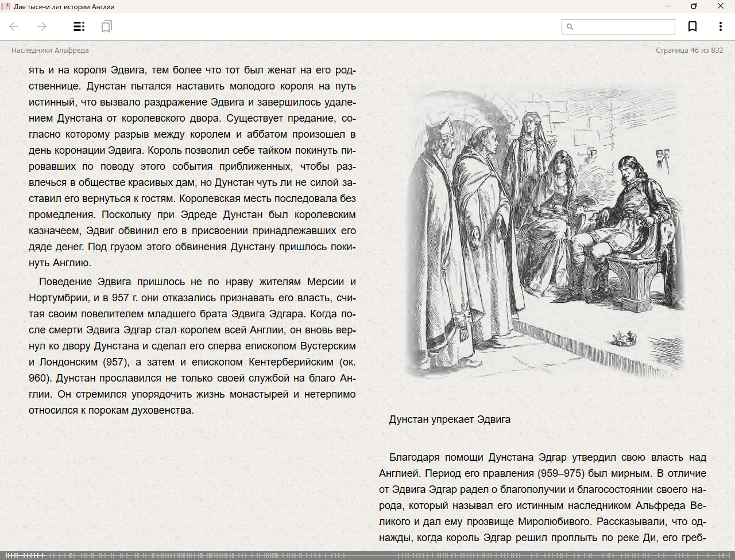The width and height of the screenshot is (735, 560).
Task: Focus the book search text field
Action: click(624, 26)
